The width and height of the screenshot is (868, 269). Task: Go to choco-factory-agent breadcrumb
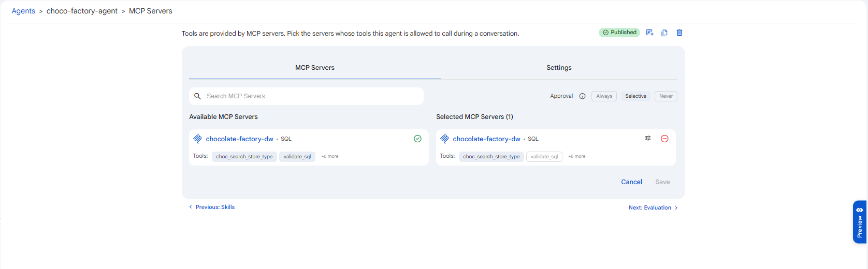(x=82, y=11)
